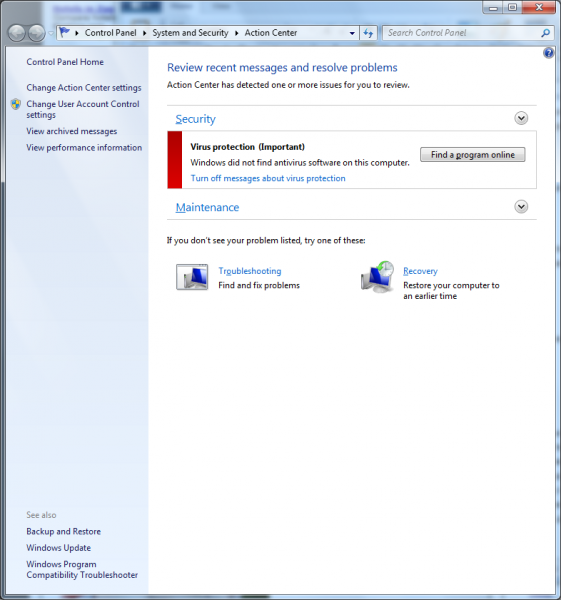
Task: Click the Security heading link
Action: [x=195, y=119]
